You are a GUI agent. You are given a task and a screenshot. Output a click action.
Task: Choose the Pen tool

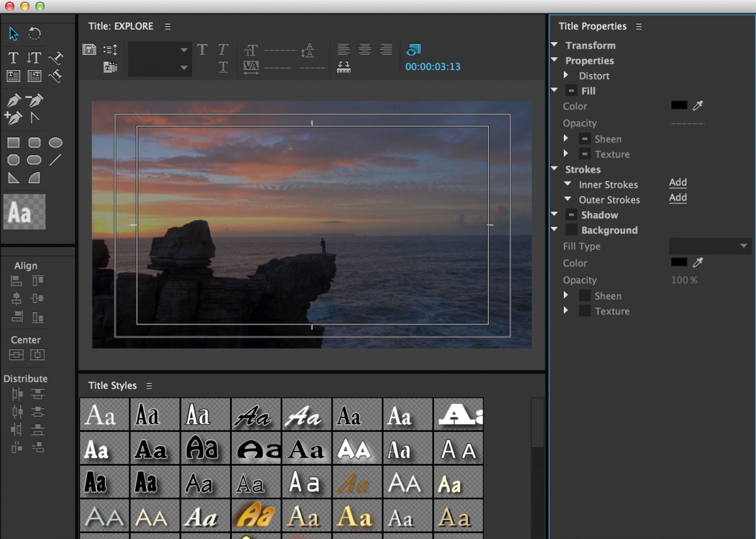coord(13,100)
